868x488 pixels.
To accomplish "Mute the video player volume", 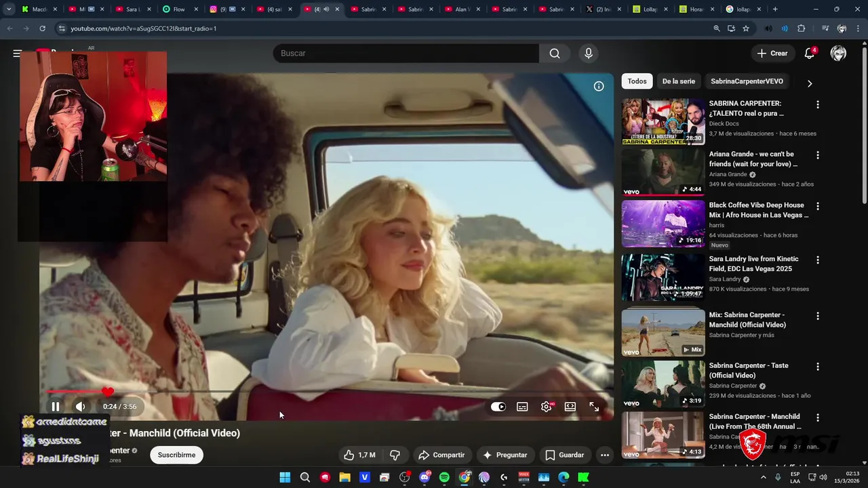I will click(x=80, y=407).
